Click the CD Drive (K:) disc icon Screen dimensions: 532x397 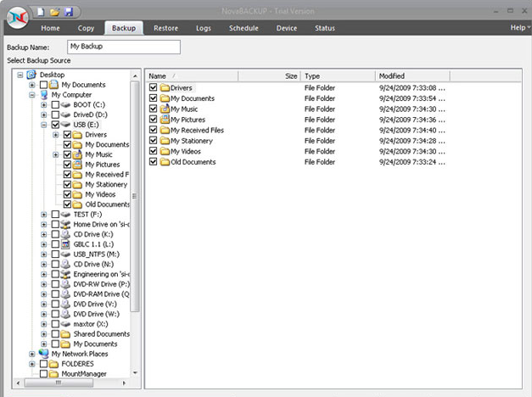coord(65,234)
